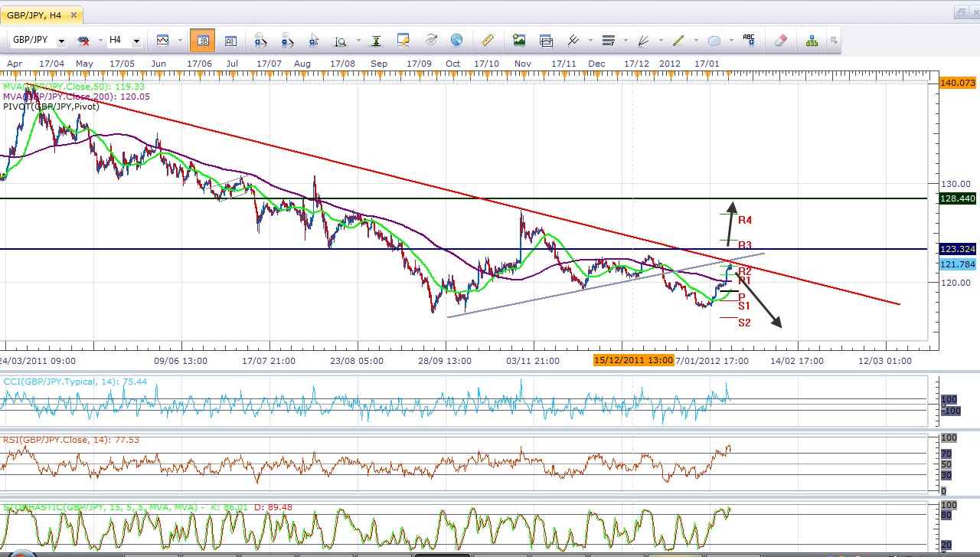980x557 pixels.
Task: Click the 24/03/2011 09:00 date label
Action: click(x=37, y=360)
